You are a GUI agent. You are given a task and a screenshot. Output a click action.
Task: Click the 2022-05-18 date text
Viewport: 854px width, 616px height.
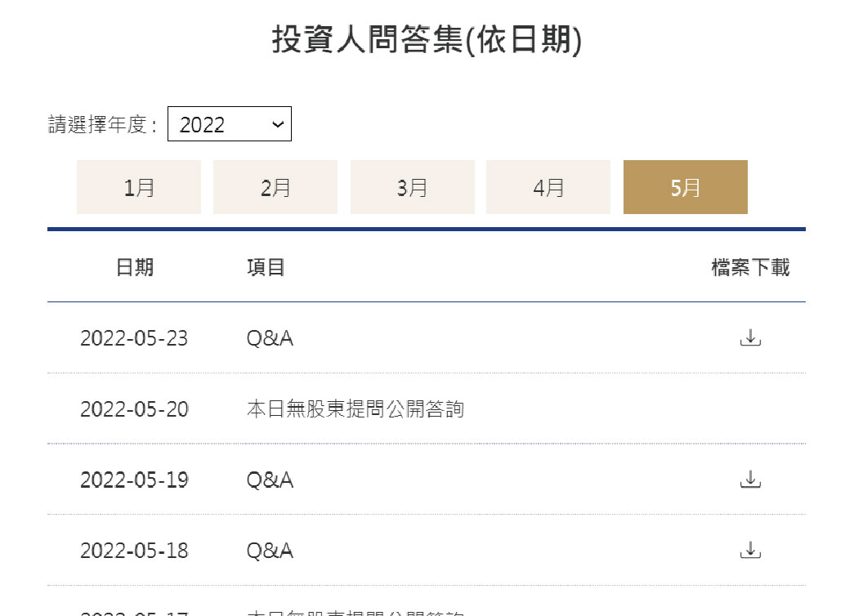135,550
